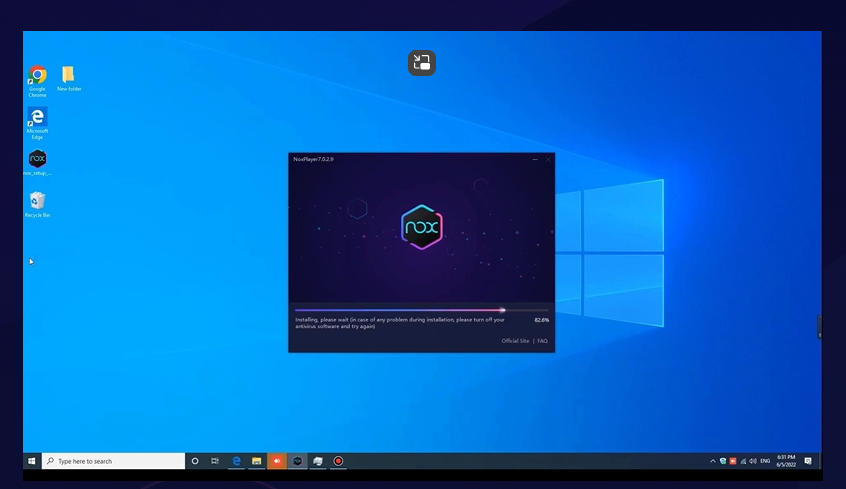Screen dimensions: 846x489
Task: Show hidden system tray icons
Action: click(x=713, y=461)
